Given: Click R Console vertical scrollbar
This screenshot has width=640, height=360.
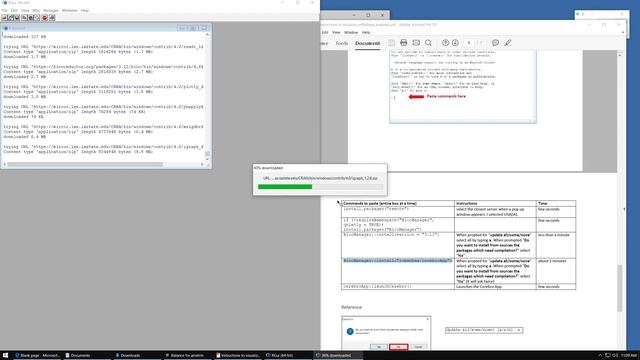Looking at the screenshot, I should (207, 96).
